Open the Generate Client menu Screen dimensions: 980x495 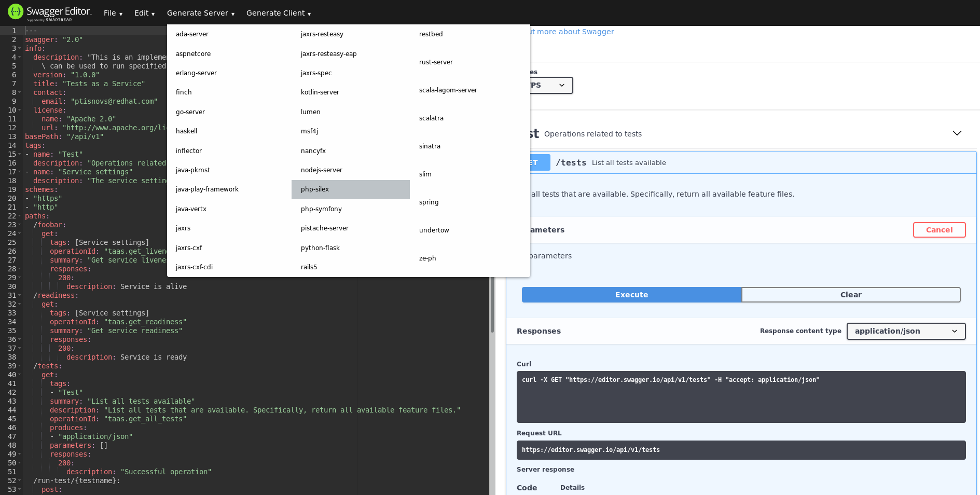[279, 13]
